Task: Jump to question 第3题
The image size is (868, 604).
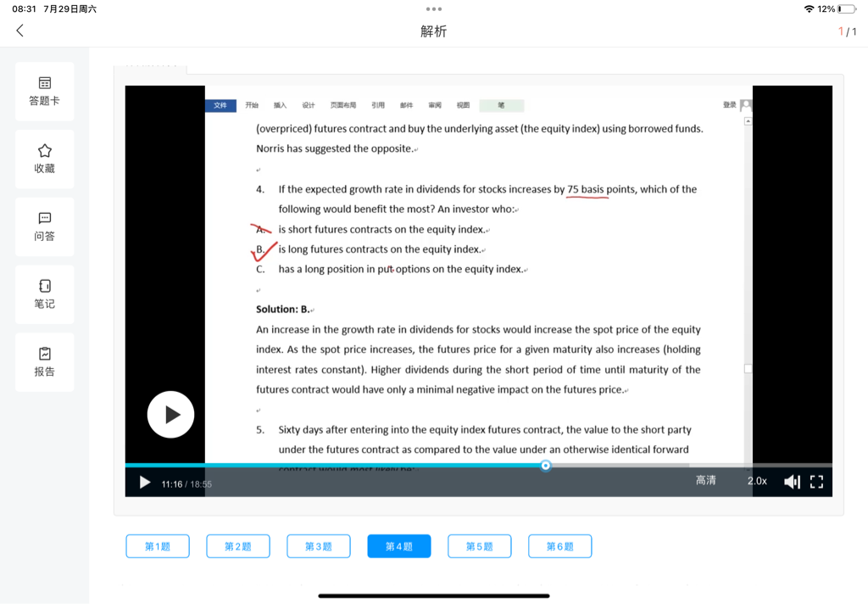Action: coord(319,546)
